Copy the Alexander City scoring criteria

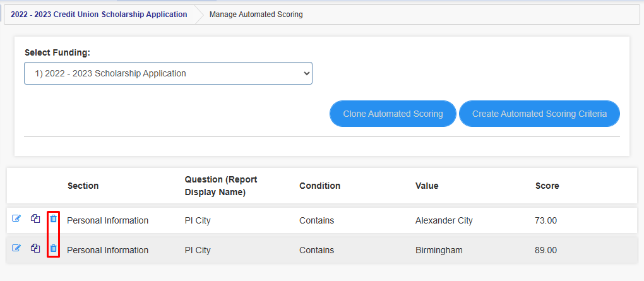35,218
